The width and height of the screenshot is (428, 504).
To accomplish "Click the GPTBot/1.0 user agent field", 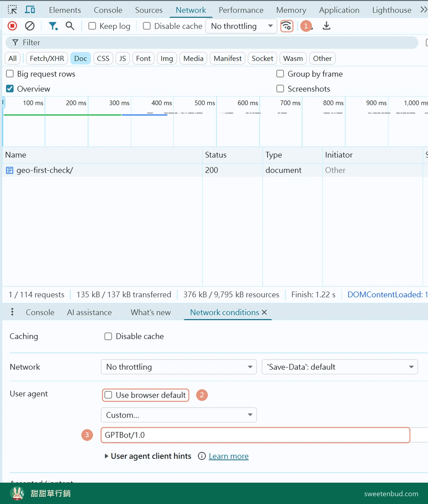I will click(x=255, y=435).
